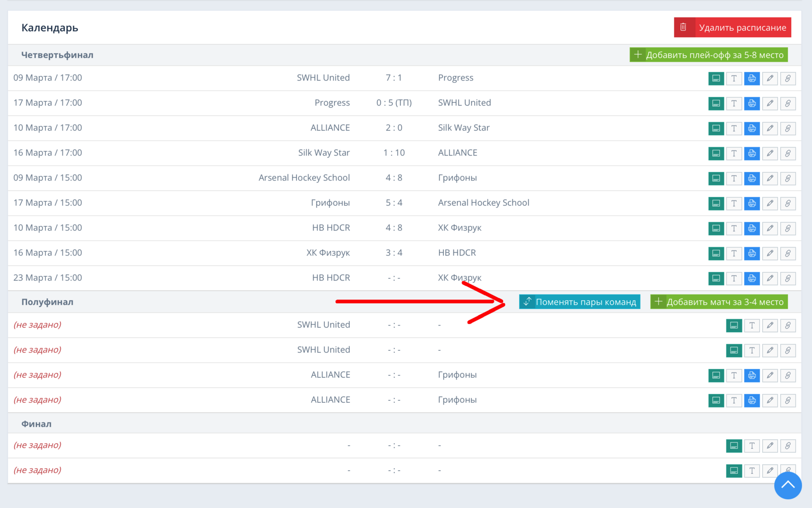This screenshot has width=812, height=508.
Task: Click Добавить матч за 3-4 место
Action: [x=719, y=302]
